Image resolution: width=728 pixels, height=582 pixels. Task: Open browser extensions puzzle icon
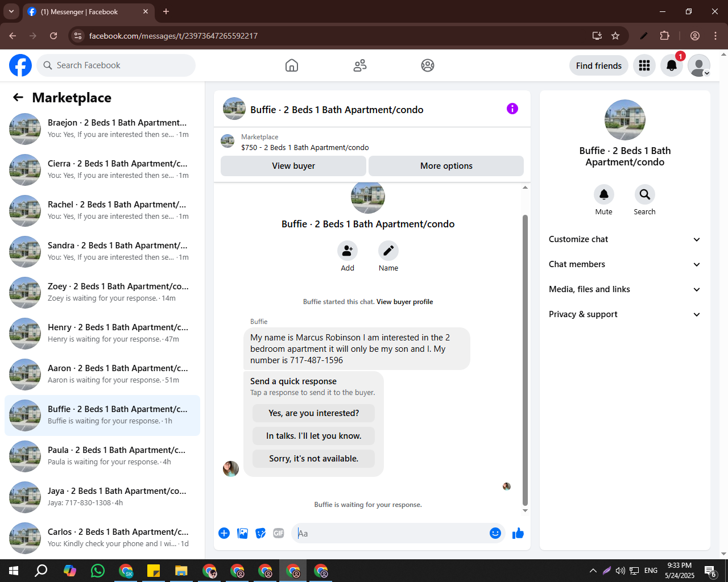click(x=664, y=36)
